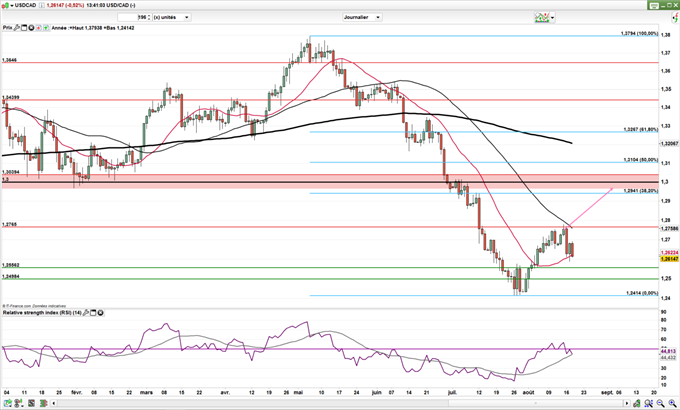Remove the RSI panel with round close icon

click(101, 312)
